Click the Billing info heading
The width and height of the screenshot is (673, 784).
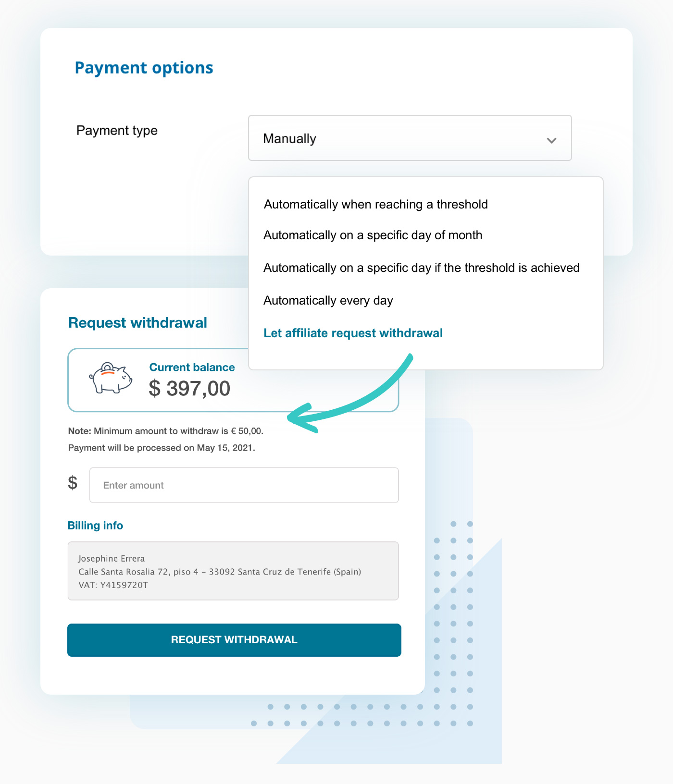tap(95, 526)
